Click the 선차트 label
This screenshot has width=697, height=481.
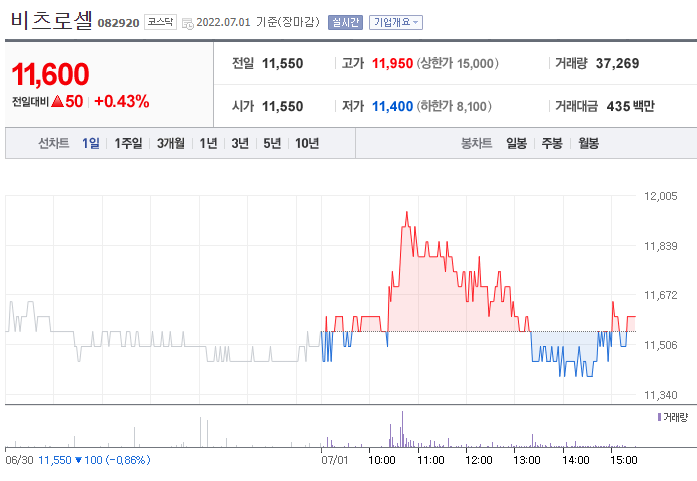tap(53, 143)
